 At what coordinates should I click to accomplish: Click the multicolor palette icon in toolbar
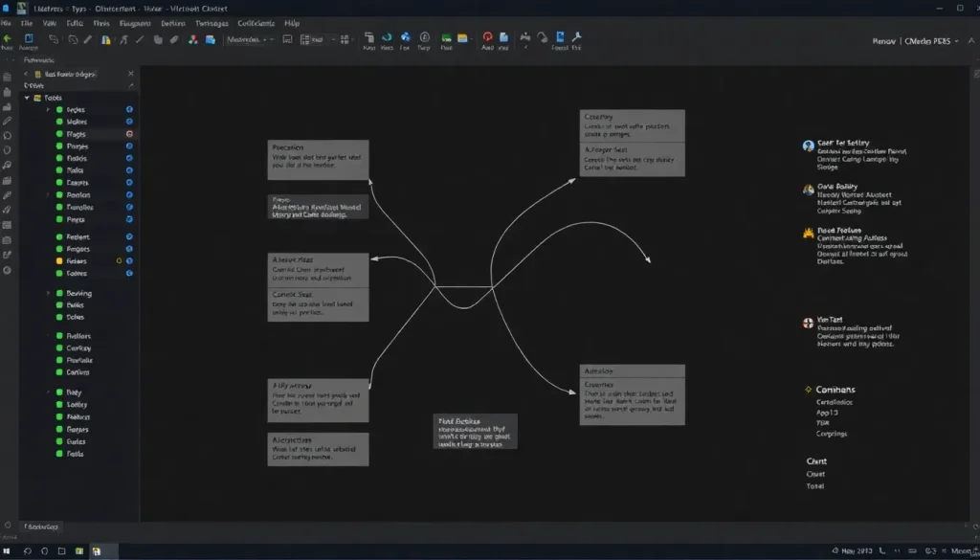point(194,40)
